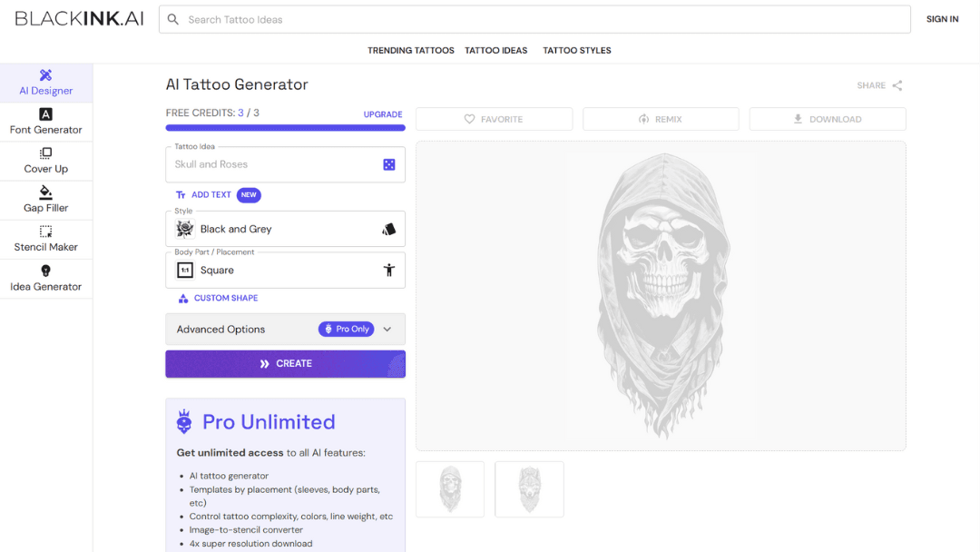Click the Upgrade link above credits bar

382,114
